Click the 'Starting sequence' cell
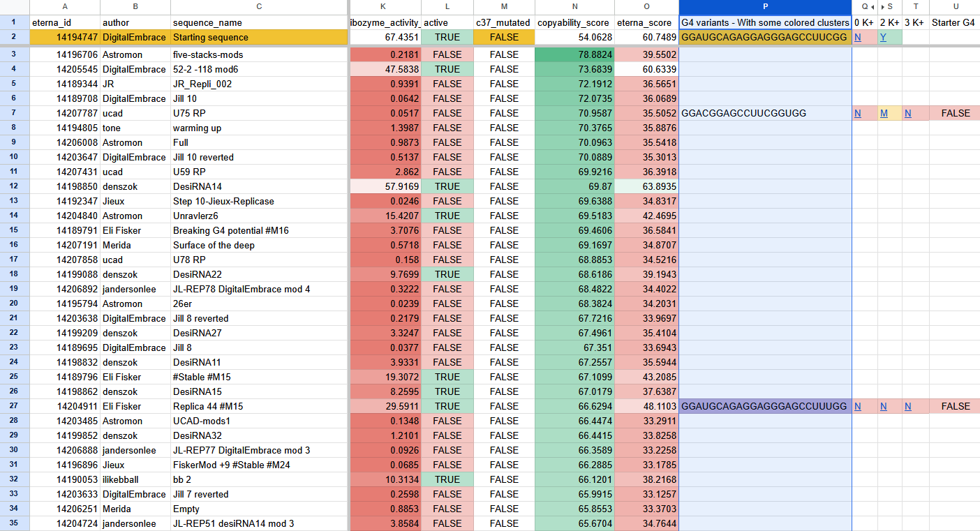The image size is (980, 531). coord(259,37)
